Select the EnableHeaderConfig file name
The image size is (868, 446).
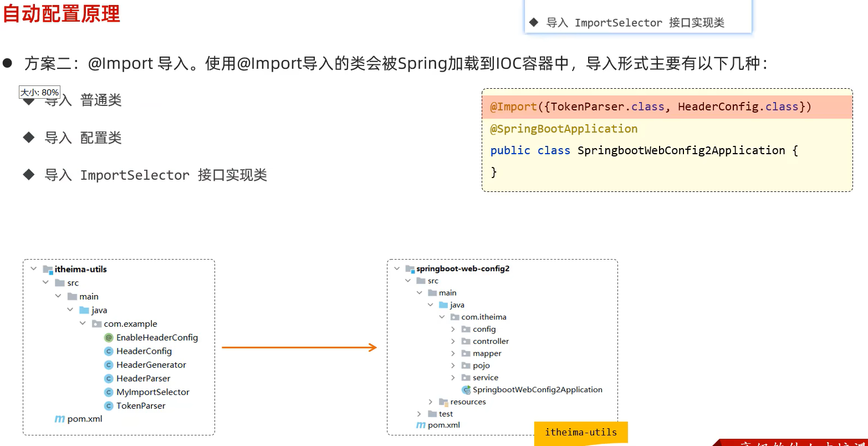tap(157, 337)
